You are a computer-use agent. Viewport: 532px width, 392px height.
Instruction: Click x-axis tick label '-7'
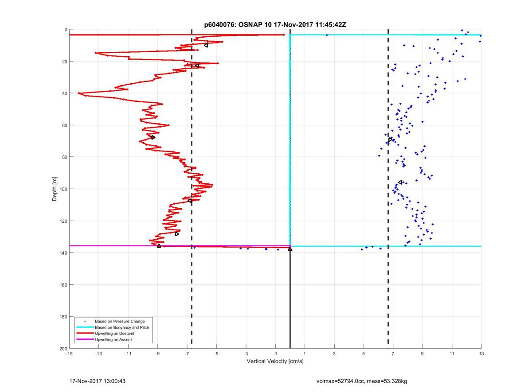(x=187, y=353)
